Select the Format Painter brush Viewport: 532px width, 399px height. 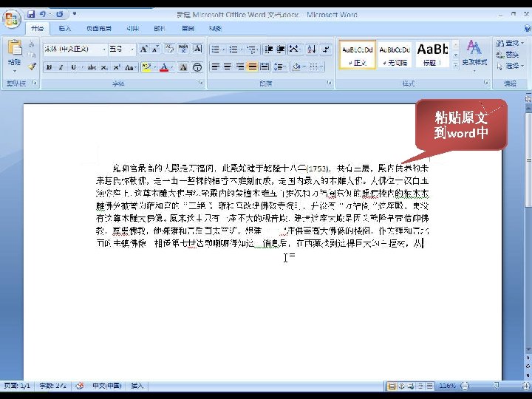point(32,66)
